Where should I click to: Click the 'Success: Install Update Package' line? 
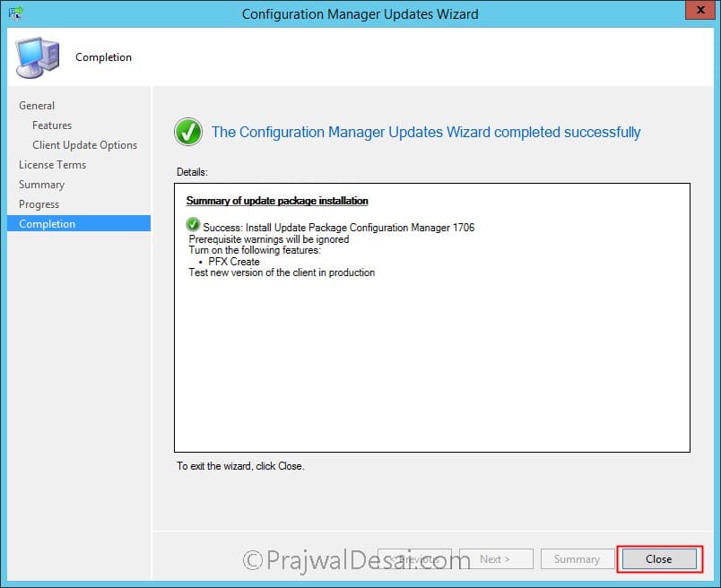(x=338, y=228)
